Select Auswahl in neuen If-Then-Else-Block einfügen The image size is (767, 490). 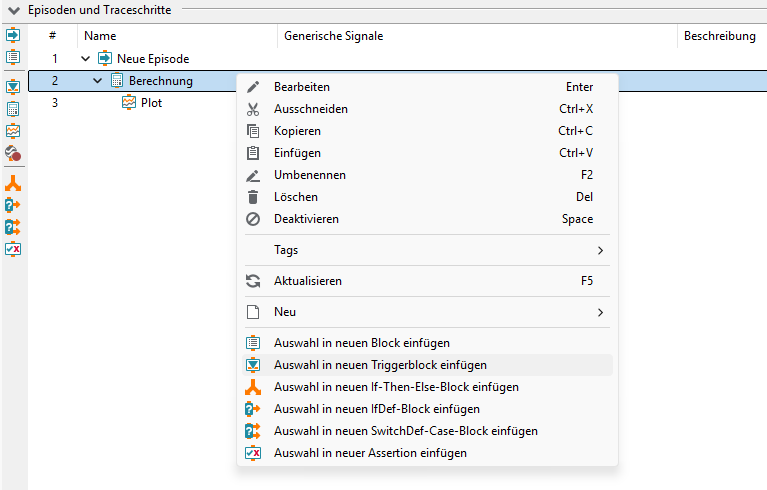tap(428, 387)
